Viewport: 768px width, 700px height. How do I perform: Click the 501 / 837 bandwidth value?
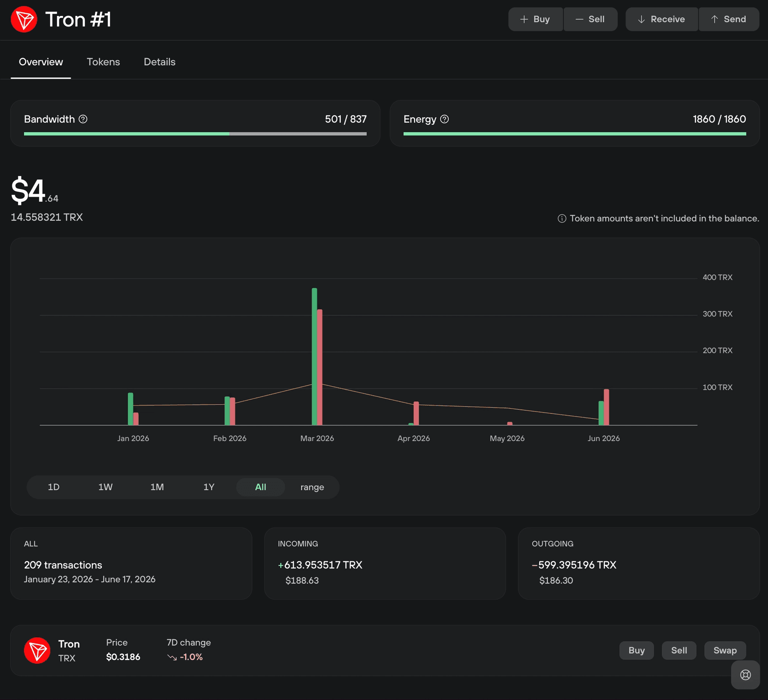point(346,119)
